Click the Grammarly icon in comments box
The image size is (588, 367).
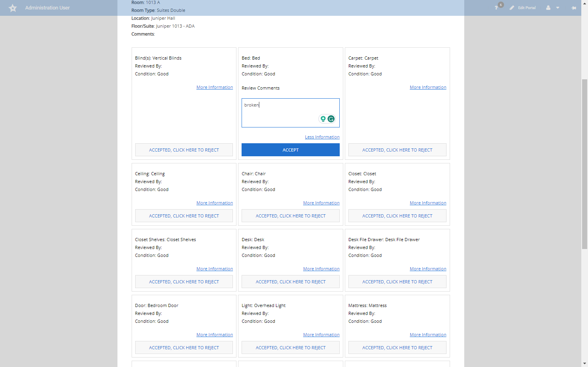click(331, 119)
